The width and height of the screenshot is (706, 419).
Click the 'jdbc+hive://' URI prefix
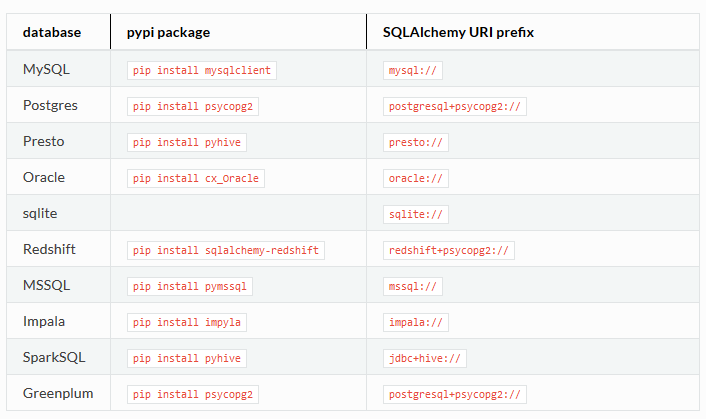(x=425, y=359)
